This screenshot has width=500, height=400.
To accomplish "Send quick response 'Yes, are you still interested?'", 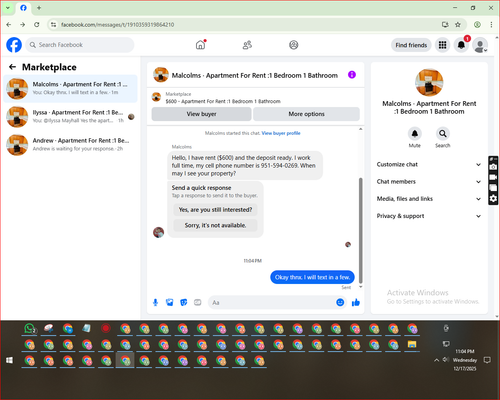I will pyautogui.click(x=215, y=210).
